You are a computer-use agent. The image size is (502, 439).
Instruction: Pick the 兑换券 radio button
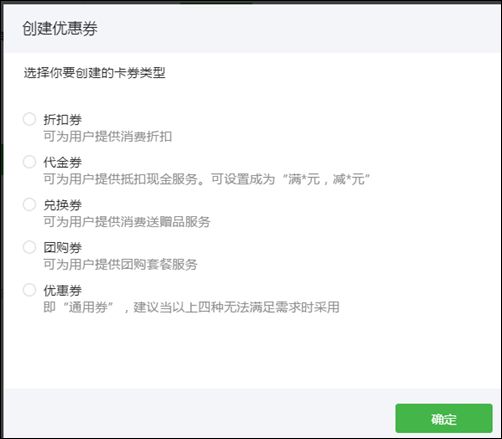29,204
